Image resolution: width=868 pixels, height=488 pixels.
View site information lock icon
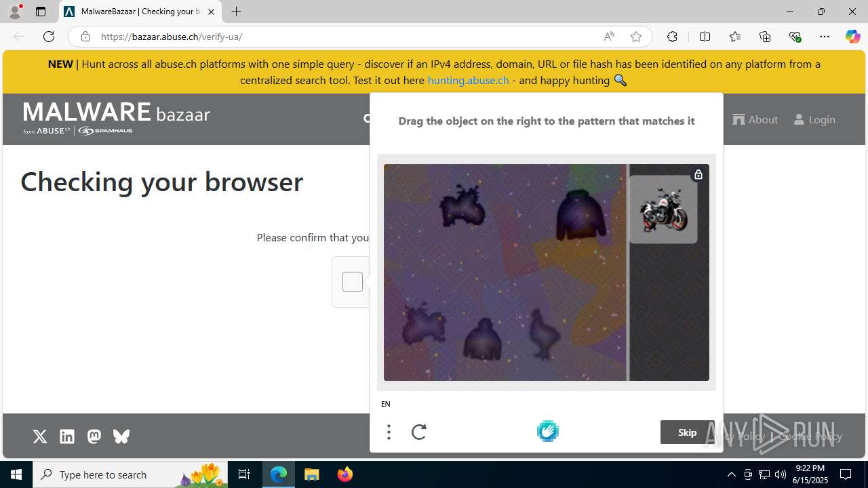pos(85,37)
